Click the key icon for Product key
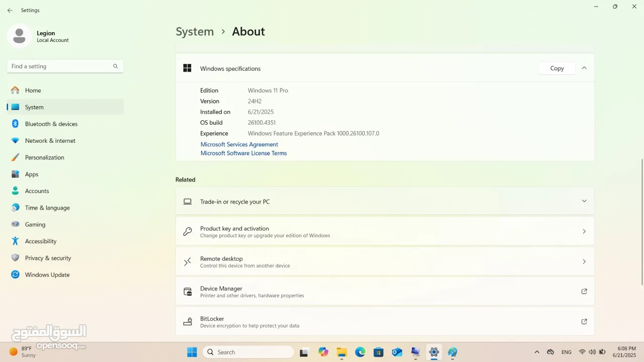This screenshot has height=362, width=644. coord(188,231)
